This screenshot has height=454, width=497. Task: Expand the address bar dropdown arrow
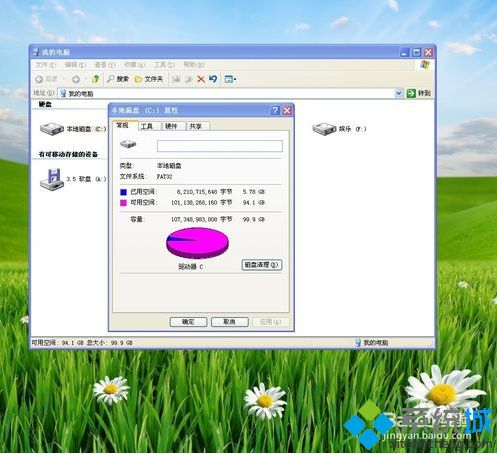[399, 93]
